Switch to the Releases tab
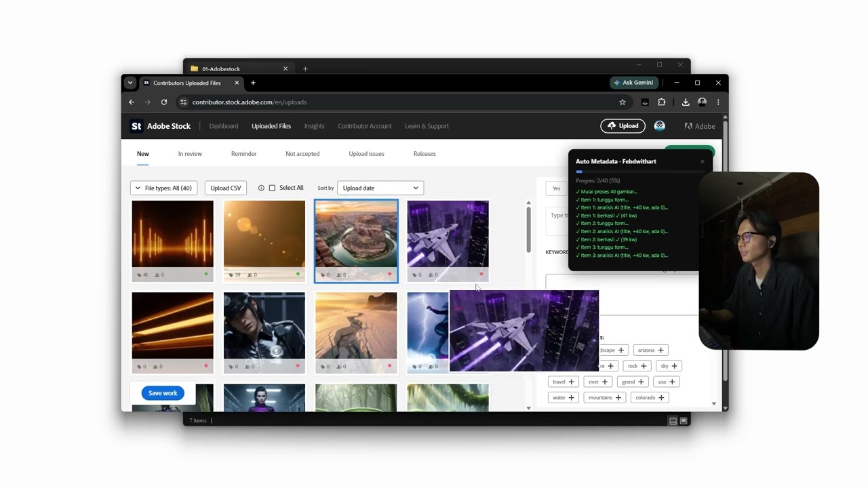Viewport: 868px width, 488px height. coord(425,154)
